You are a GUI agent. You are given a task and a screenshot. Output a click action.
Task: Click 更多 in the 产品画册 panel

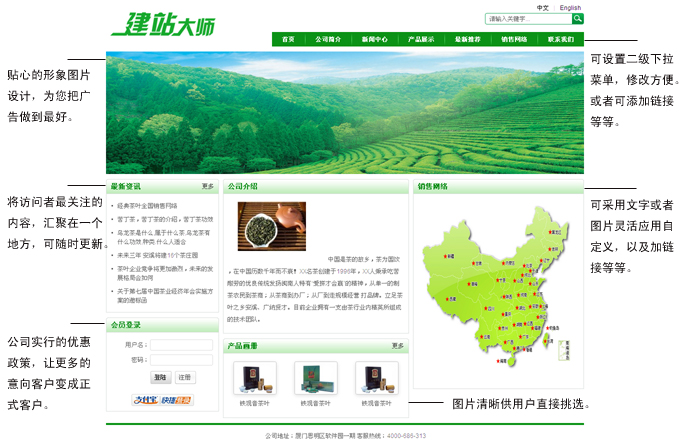[398, 346]
